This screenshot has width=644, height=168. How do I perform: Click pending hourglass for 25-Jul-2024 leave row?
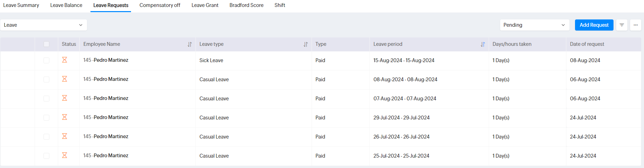point(64,156)
